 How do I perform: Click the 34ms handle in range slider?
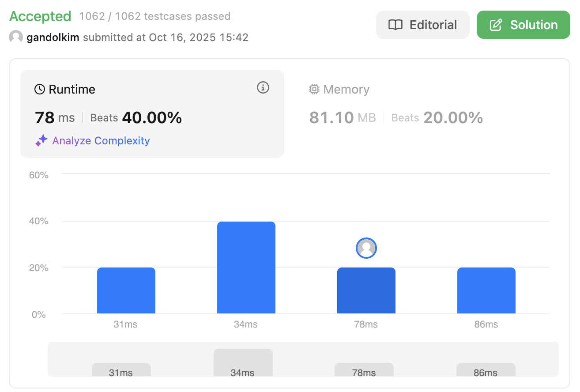[243, 363]
